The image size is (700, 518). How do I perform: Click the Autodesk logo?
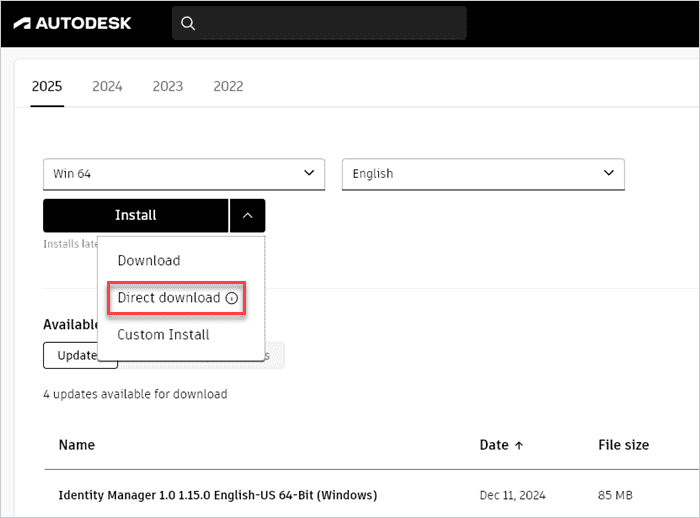tap(72, 23)
